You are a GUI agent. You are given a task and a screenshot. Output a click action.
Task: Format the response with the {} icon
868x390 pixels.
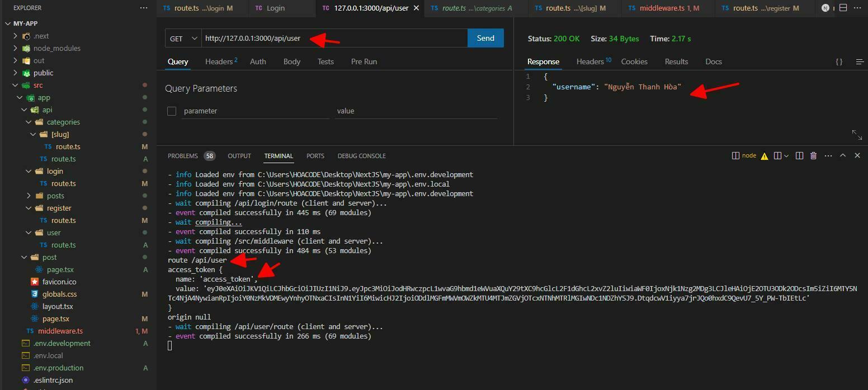839,62
